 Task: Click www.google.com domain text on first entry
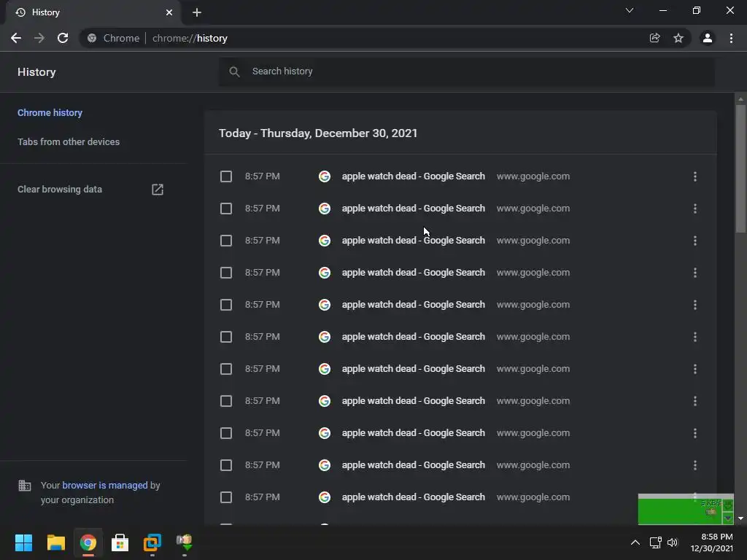click(533, 176)
